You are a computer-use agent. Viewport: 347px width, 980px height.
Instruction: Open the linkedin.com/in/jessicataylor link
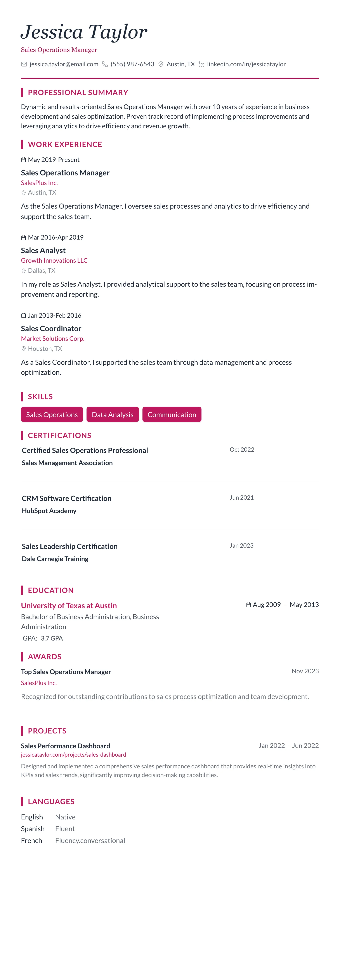click(246, 64)
